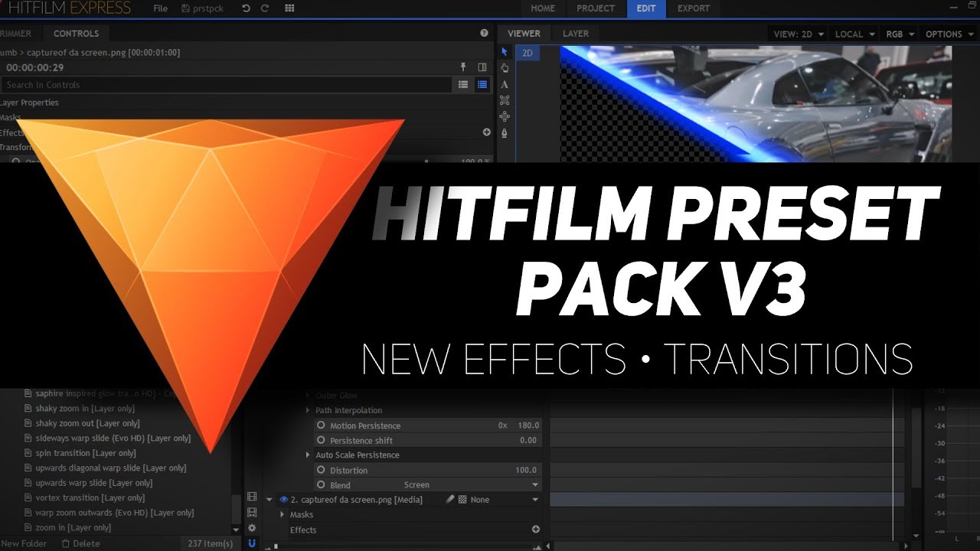The width and height of the screenshot is (980, 551).
Task: Open the Controls panel tab
Action: point(76,34)
